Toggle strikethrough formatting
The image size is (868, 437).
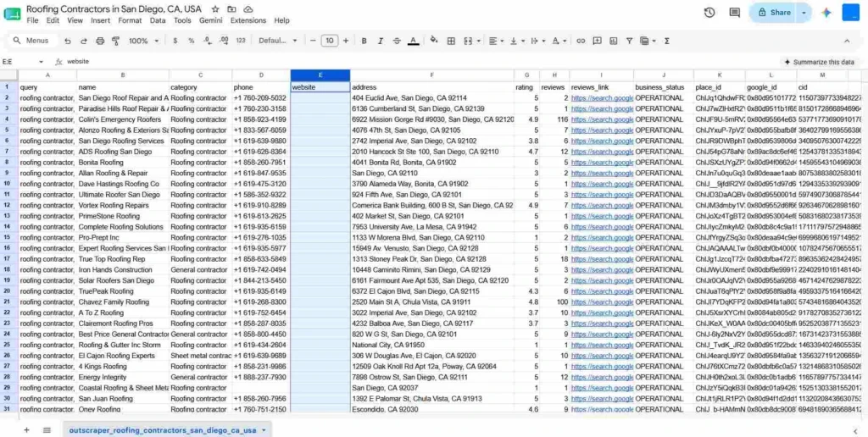pos(397,41)
